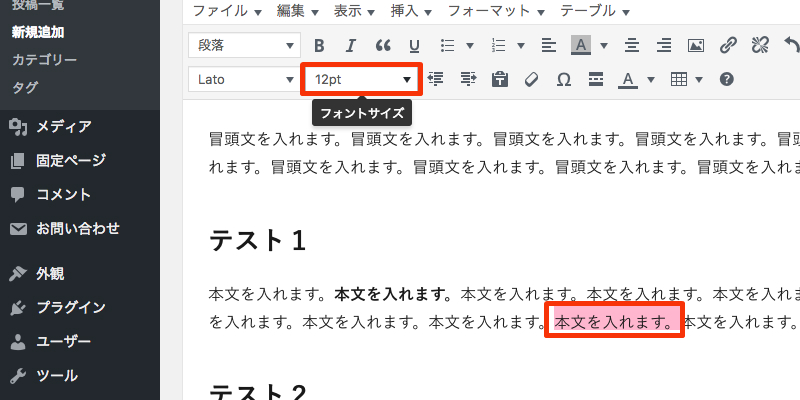This screenshot has width=800, height=400.
Task: Open タグ in the sidebar
Action: [x=25, y=87]
